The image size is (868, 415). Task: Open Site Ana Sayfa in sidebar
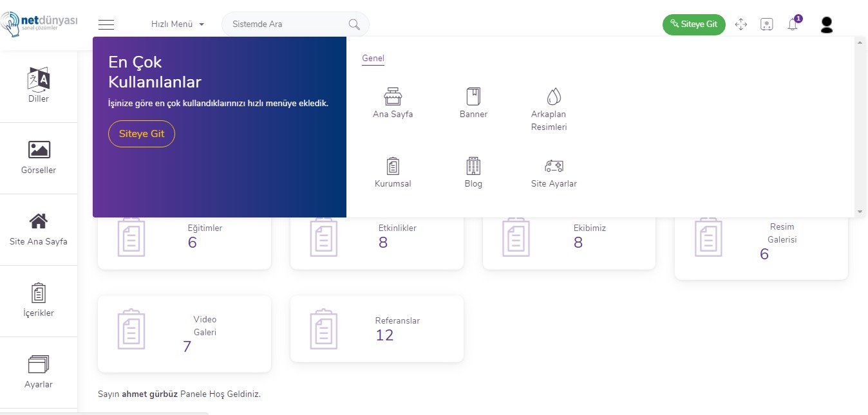tap(39, 229)
